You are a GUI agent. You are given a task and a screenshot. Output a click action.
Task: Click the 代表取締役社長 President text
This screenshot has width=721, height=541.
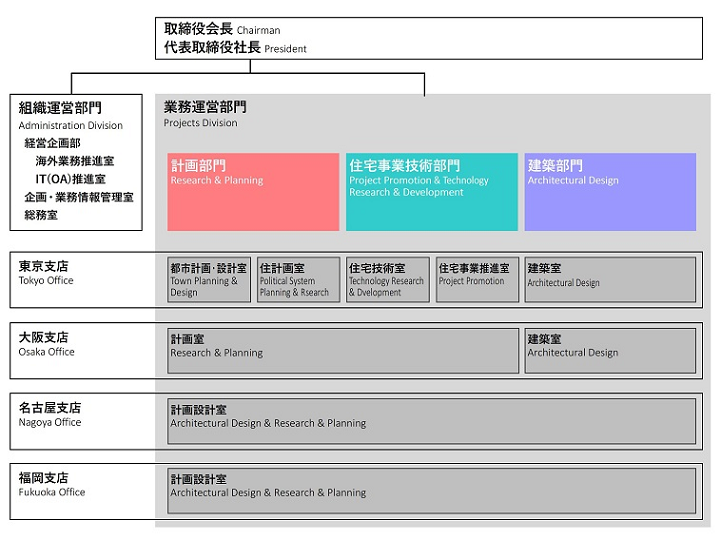coord(235,47)
